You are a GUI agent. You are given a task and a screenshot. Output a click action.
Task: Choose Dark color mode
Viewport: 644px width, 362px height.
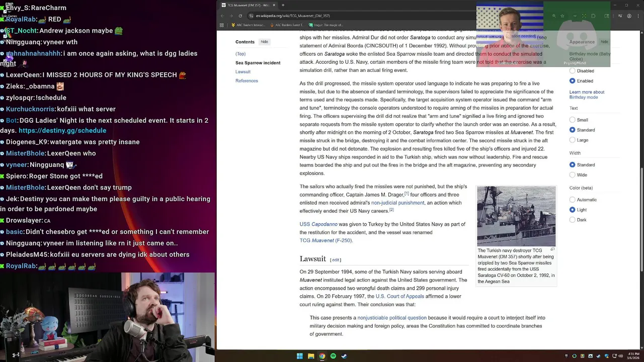click(x=573, y=220)
